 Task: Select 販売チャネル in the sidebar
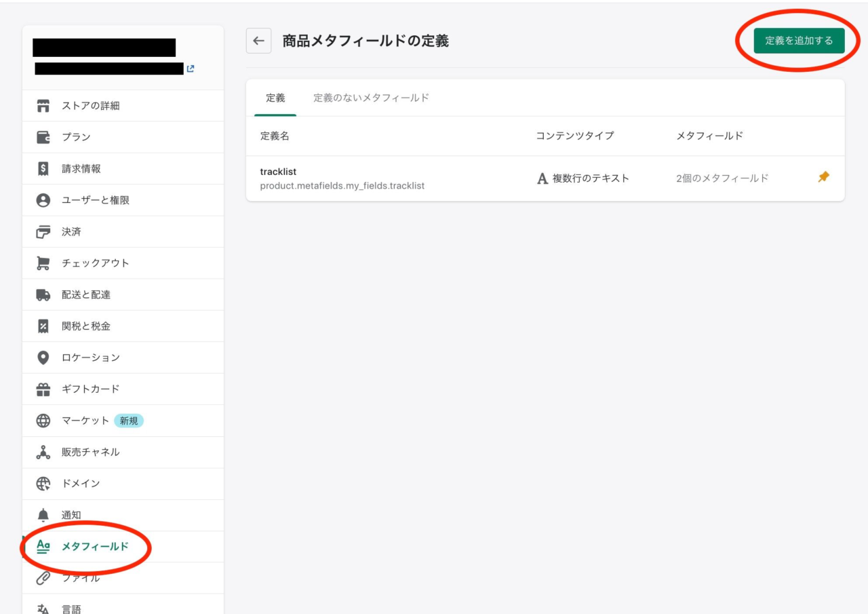[x=123, y=452]
